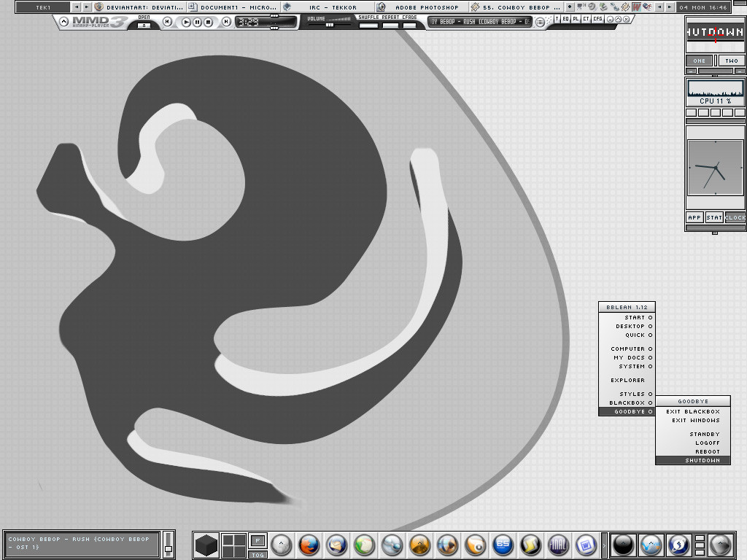747x560 pixels.
Task: Launch Thunderbird from the bottom dock
Action: click(337, 545)
